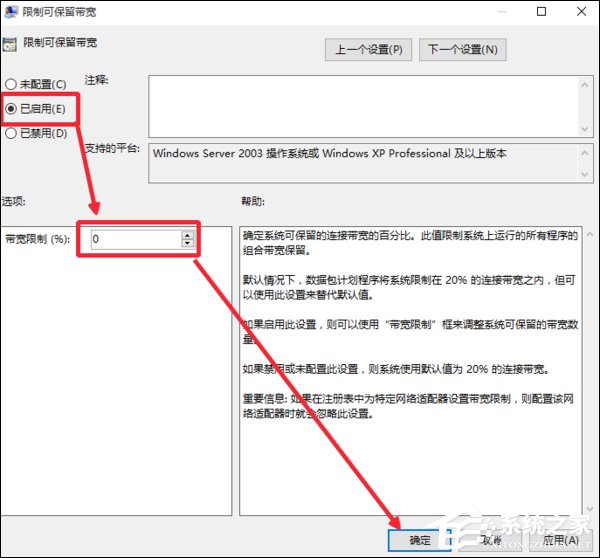Screen dimensions: 600x558
Task: Select the 未配置(C) radio option
Action: coord(36,84)
